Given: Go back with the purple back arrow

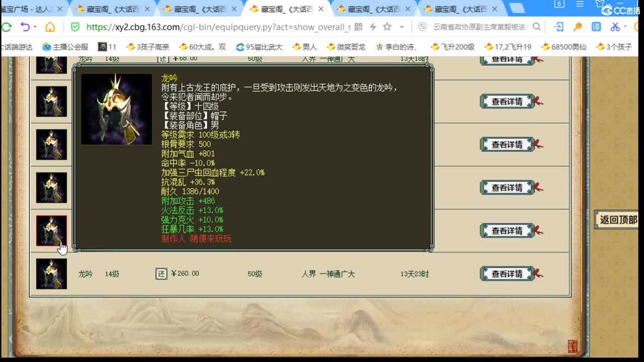Looking at the screenshot, I should 25,27.
